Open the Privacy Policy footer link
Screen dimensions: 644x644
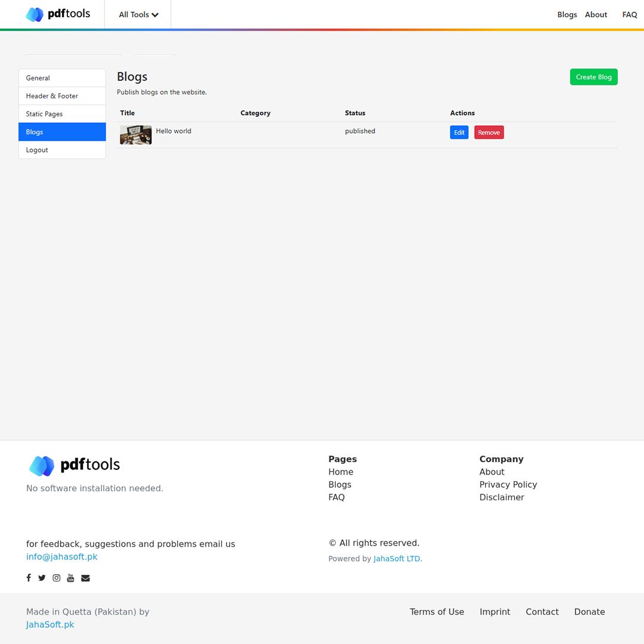coord(508,485)
